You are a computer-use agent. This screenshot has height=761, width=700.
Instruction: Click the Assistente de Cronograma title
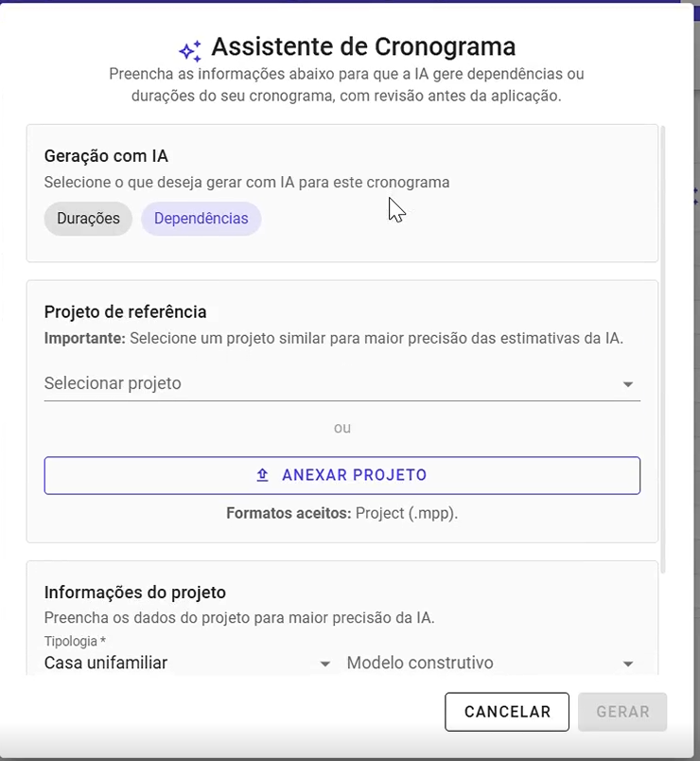(363, 46)
